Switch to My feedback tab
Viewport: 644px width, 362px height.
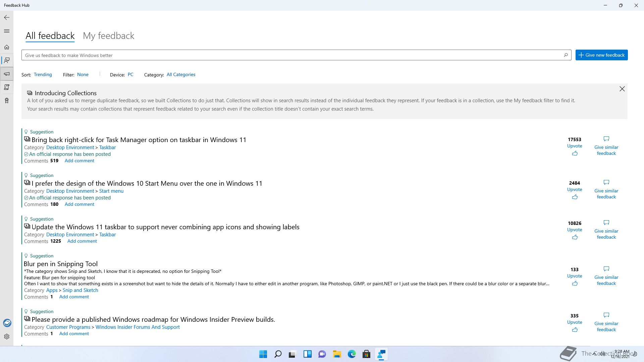(x=108, y=36)
